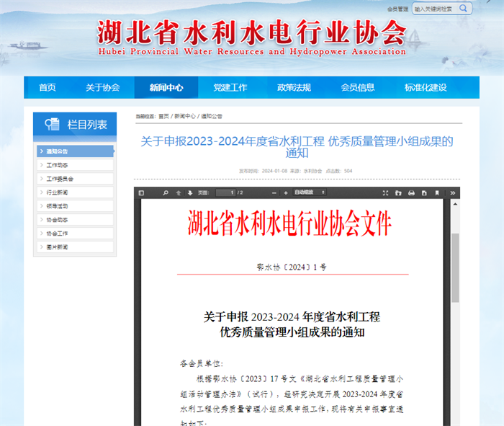The width and height of the screenshot is (504, 426).
Task: Open 标准化建设 navigation item
Action: click(426, 87)
